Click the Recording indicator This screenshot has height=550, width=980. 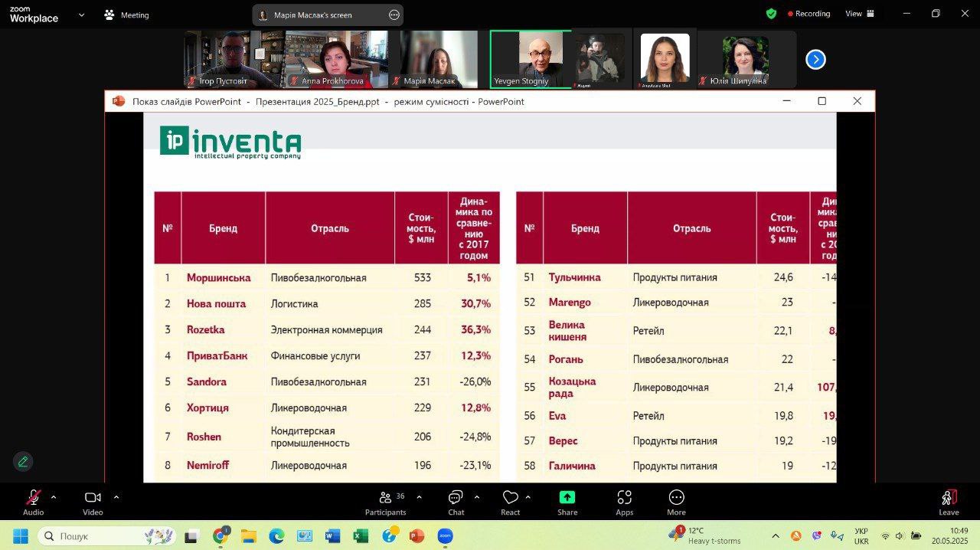tap(808, 14)
